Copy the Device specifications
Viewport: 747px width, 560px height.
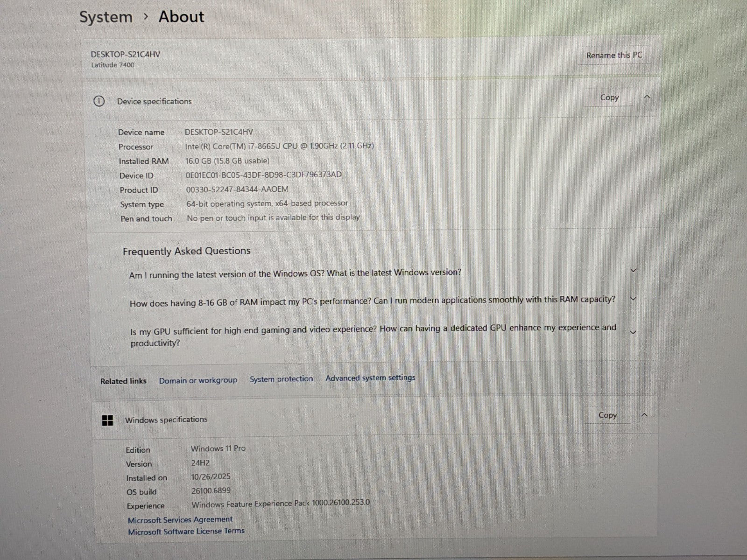609,98
